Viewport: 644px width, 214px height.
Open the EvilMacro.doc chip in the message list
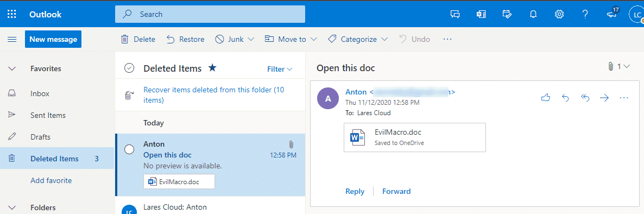179,181
